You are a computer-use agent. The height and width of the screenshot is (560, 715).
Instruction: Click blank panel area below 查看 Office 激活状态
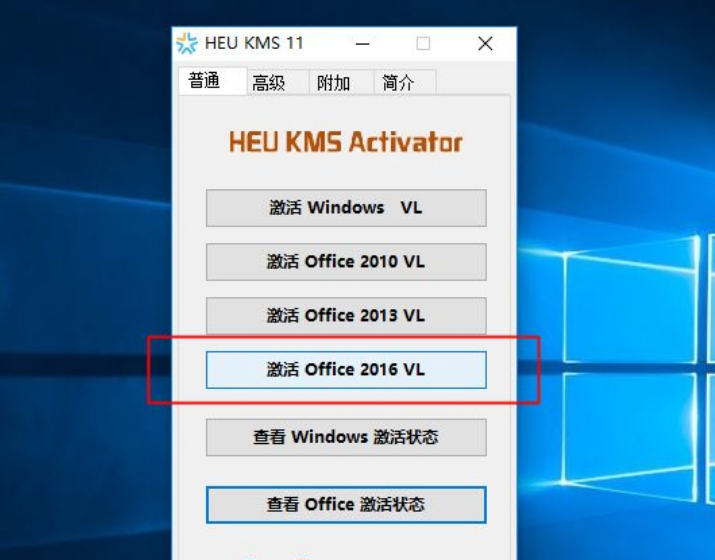[346, 543]
